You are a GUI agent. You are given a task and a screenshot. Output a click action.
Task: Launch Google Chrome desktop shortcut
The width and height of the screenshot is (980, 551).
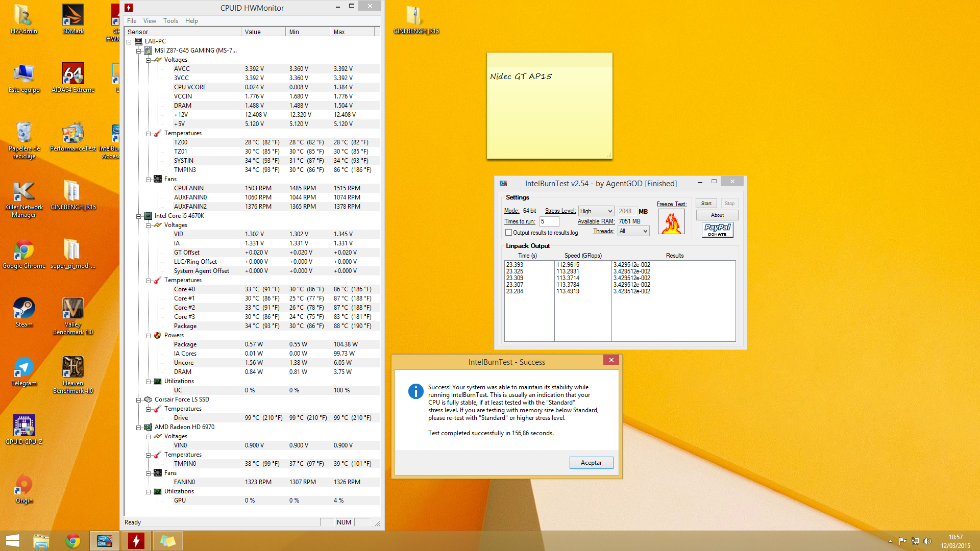tap(24, 254)
